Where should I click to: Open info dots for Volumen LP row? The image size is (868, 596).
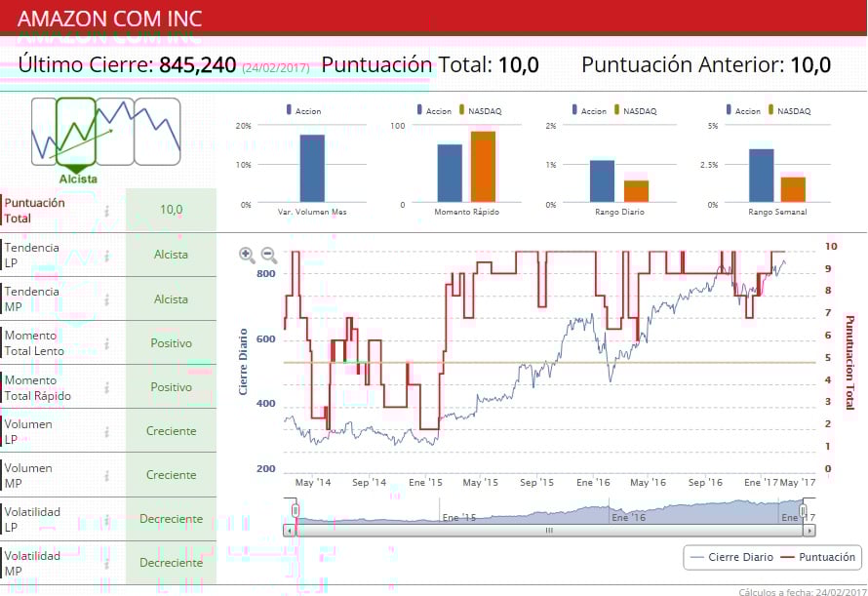[x=107, y=431]
